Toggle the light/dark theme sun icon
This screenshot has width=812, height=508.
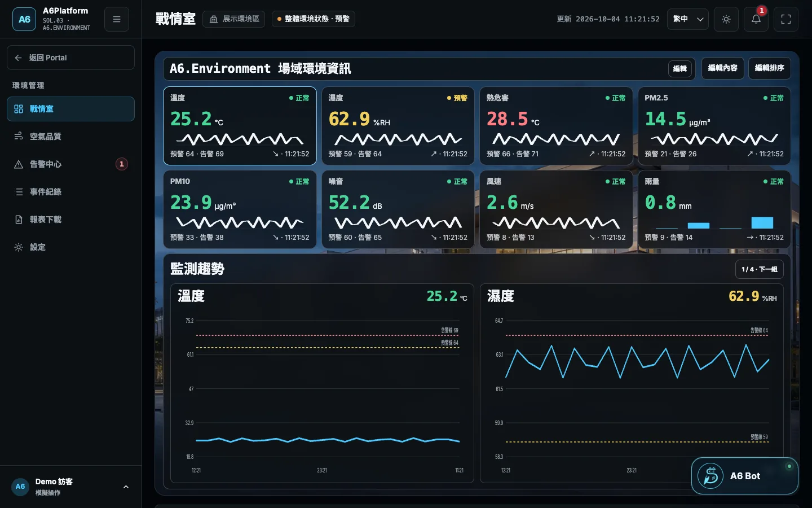point(726,19)
